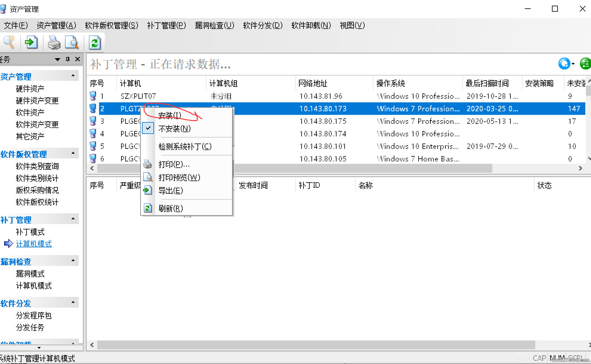Image resolution: width=591 pixels, height=364 pixels.
Task: Click the refresh icon in context menu
Action: tap(148, 208)
